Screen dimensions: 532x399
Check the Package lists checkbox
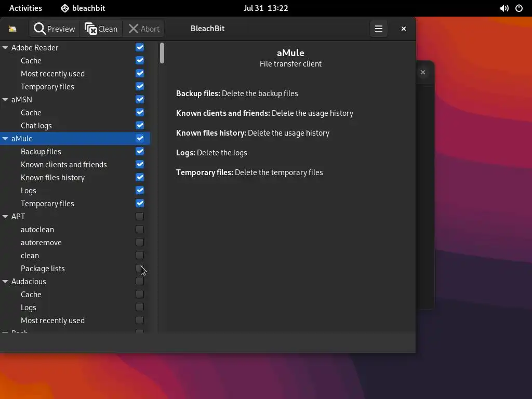[140, 269]
